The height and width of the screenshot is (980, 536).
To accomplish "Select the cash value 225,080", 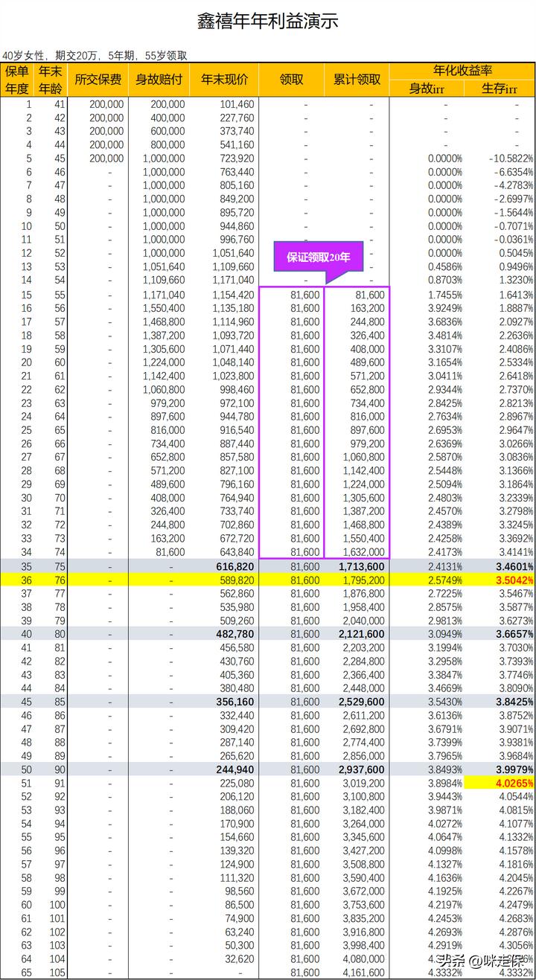I will (x=237, y=783).
